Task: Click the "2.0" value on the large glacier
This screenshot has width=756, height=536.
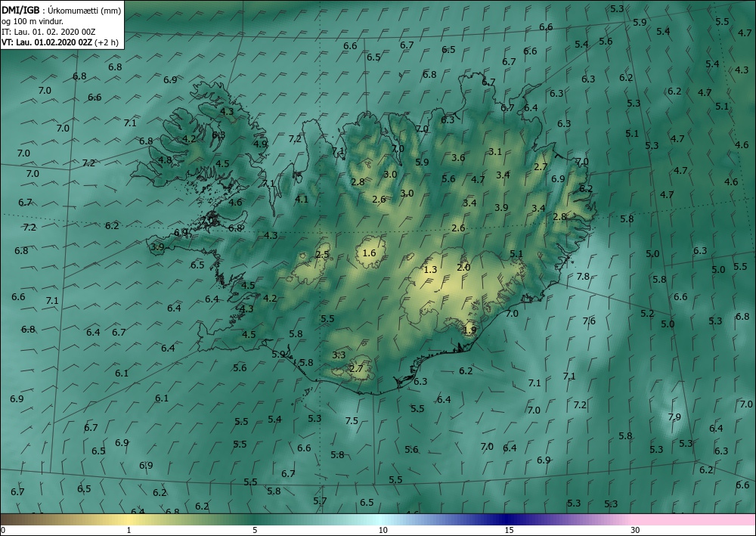Action: point(463,267)
